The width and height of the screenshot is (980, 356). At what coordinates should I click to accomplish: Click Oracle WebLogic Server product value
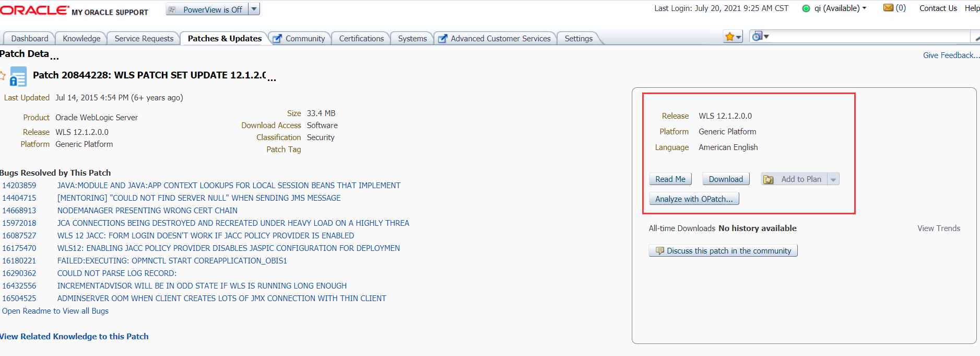point(97,118)
